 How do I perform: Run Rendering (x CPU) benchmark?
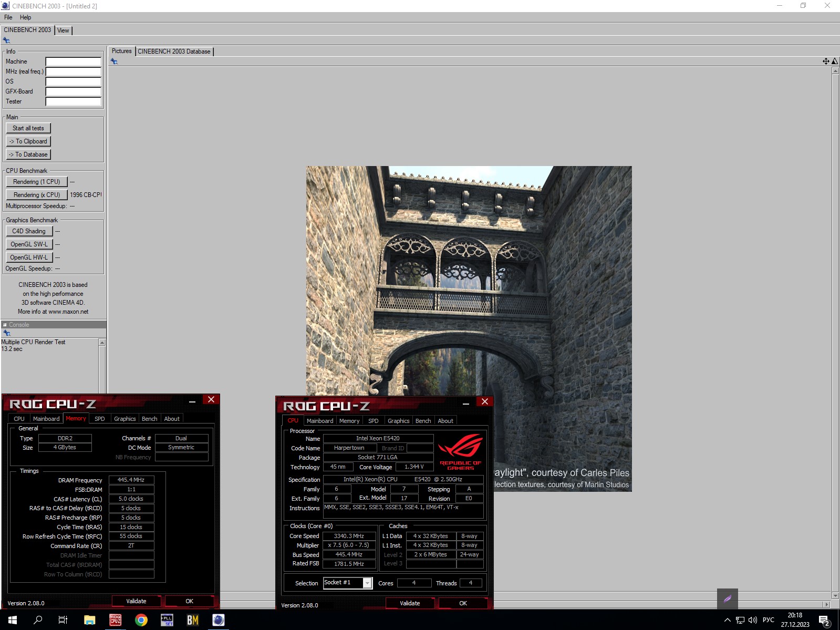coord(37,195)
